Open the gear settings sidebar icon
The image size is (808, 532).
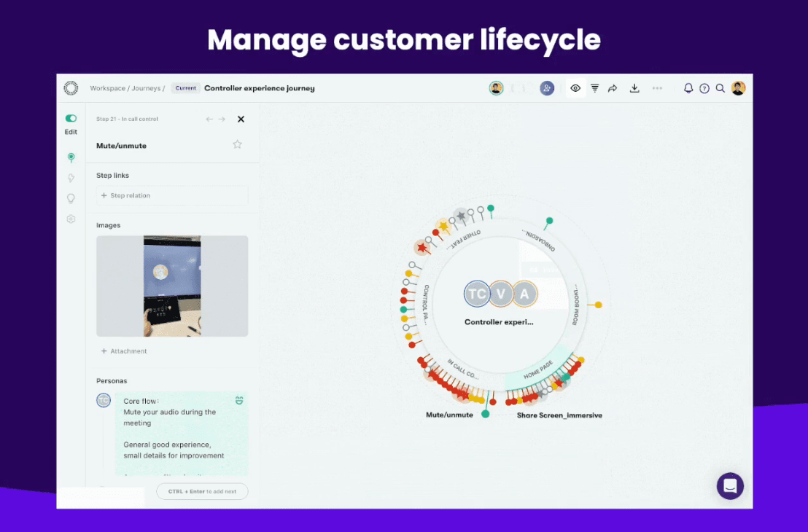[71, 219]
